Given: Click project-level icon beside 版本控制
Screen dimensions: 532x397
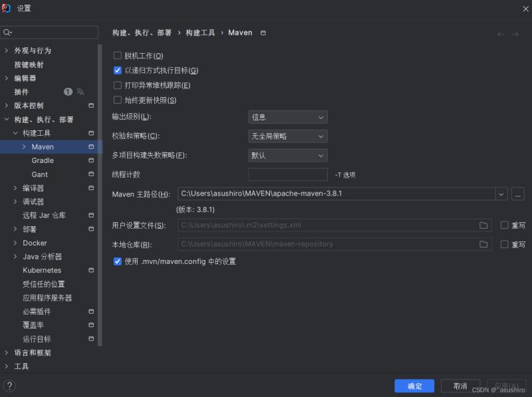Looking at the screenshot, I should tap(91, 106).
